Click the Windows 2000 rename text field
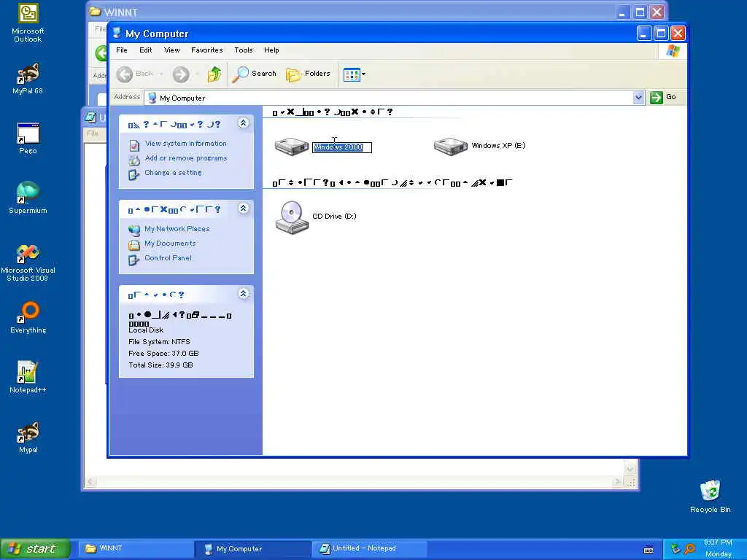The height and width of the screenshot is (560, 747). [342, 147]
